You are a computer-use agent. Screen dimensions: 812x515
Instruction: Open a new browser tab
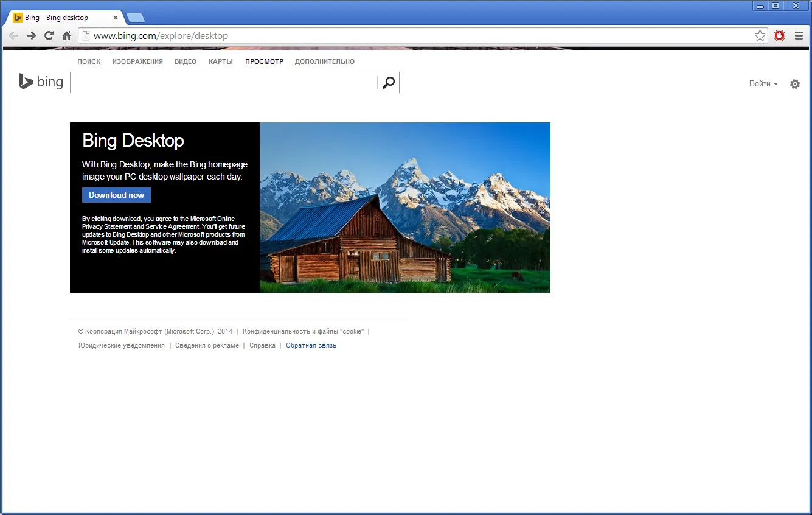[136, 18]
